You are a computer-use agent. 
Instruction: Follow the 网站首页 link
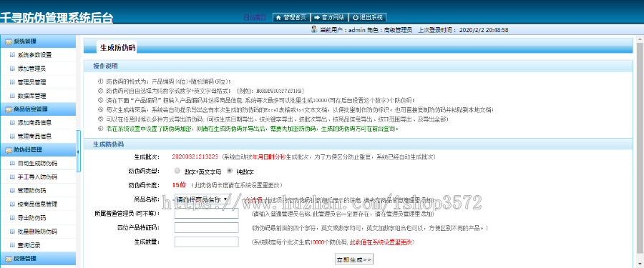255,17
